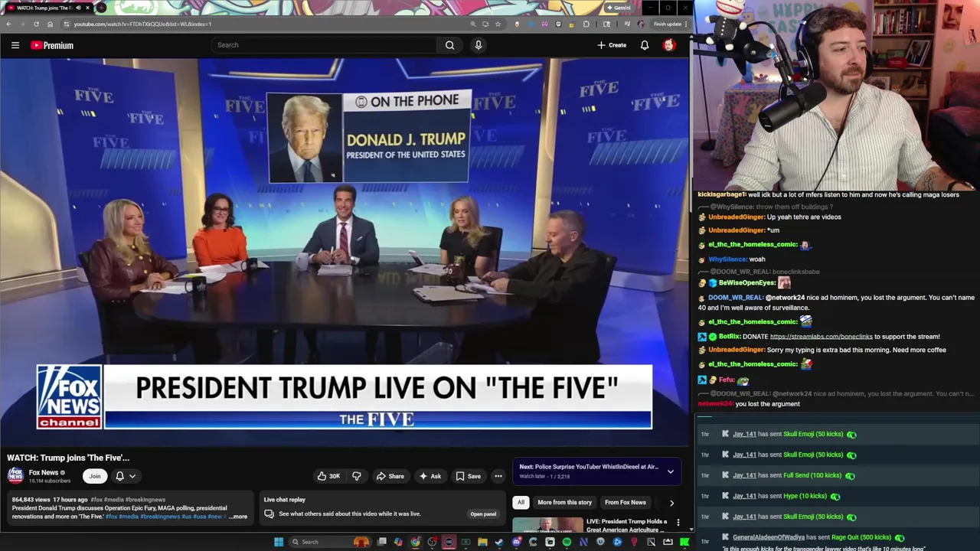Click browser back arrow
Viewport: 980px width, 551px height.
tap(8, 24)
